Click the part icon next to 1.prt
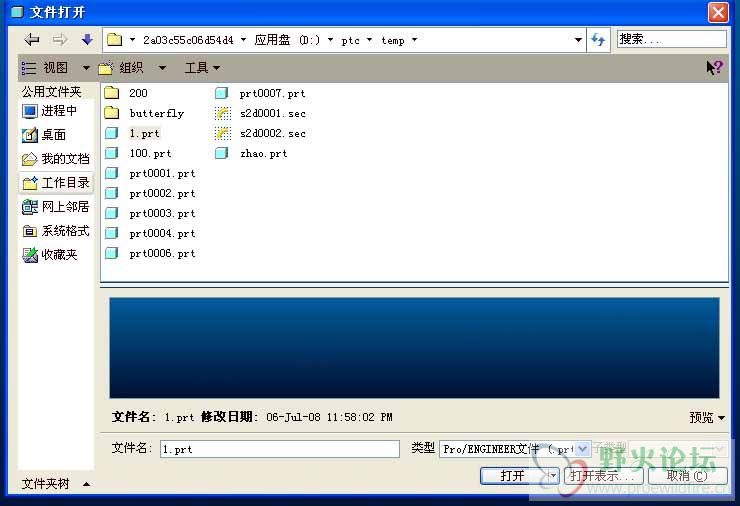The image size is (740, 506). tap(112, 133)
